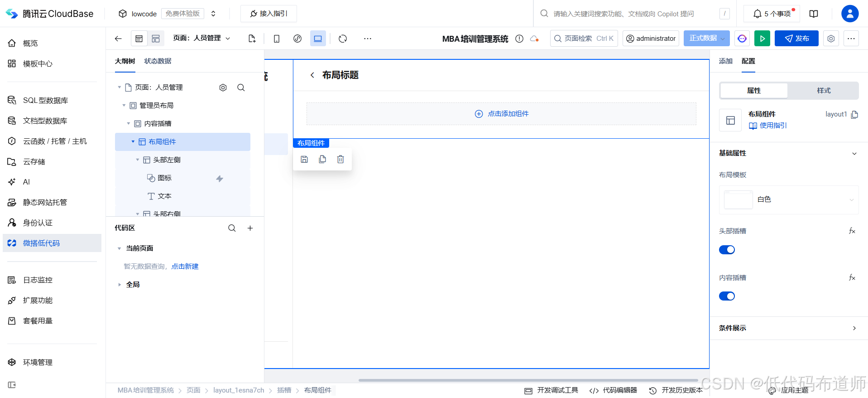The width and height of the screenshot is (868, 398).
Task: Collapse the 基础属性 section
Action: (854, 153)
